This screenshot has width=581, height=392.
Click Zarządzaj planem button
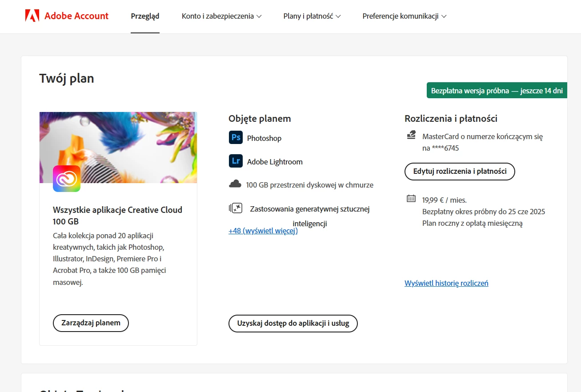(x=91, y=323)
